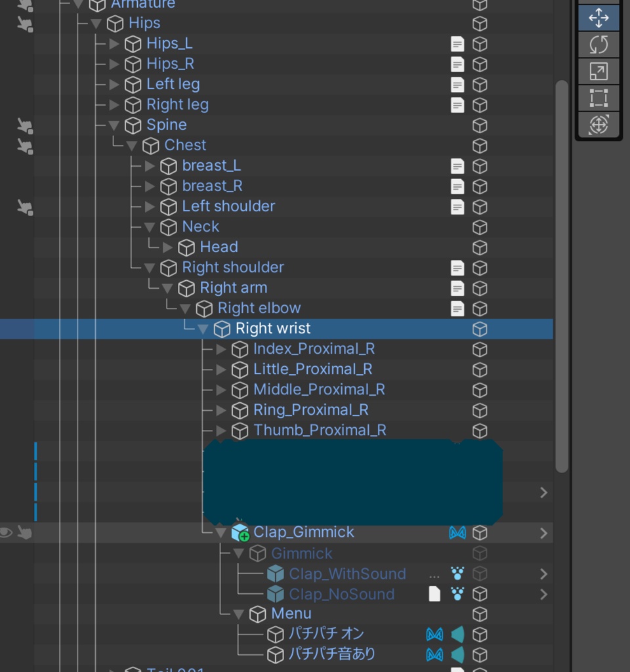Image resolution: width=630 pixels, height=672 pixels.
Task: Toggle active cube on Clap_WithSound row
Action: [480, 574]
